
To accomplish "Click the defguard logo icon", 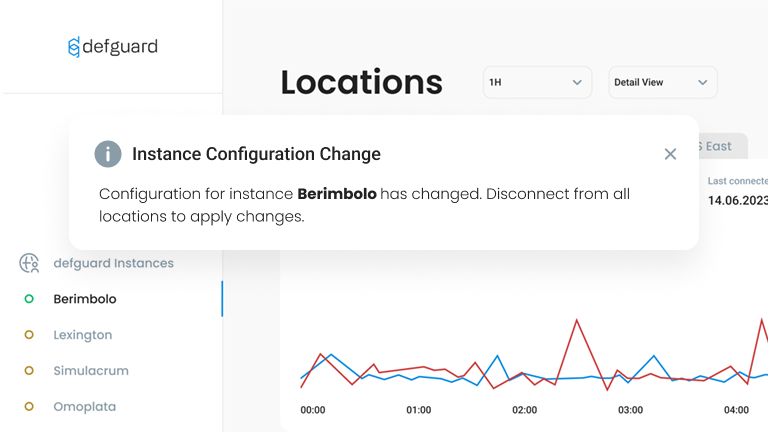I will point(73,47).
